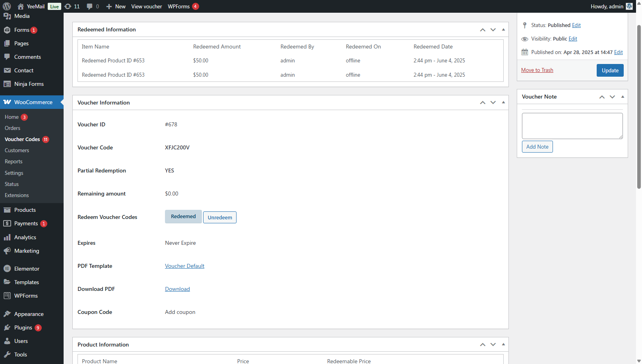Click the Appearance brush icon

tap(7, 314)
